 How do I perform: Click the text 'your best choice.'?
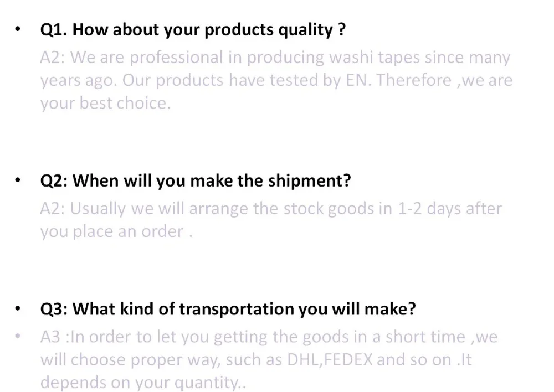click(x=105, y=104)
